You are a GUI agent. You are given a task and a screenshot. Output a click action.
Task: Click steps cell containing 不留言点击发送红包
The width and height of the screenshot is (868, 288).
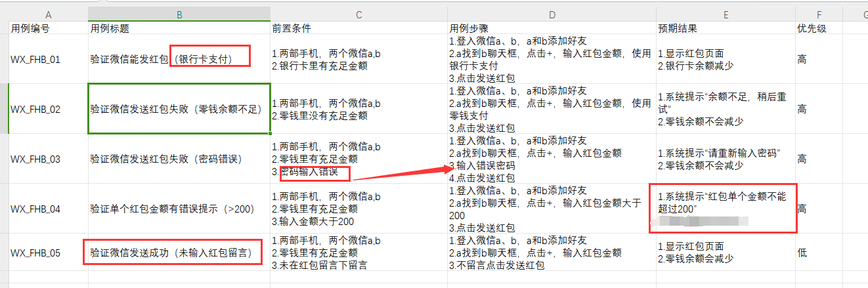552,253
